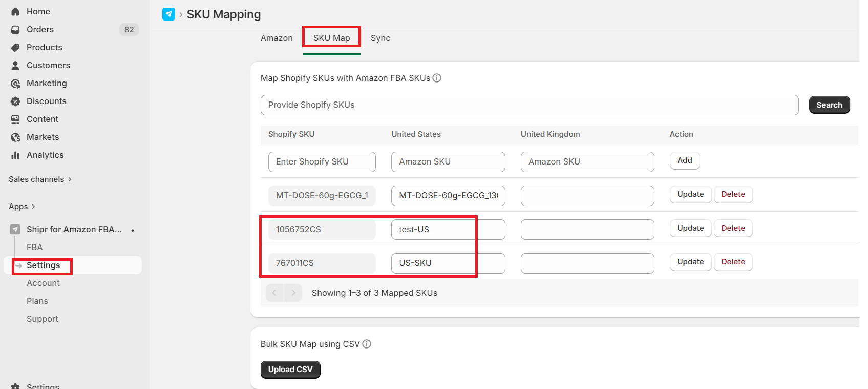868x389 pixels.
Task: Open the Amazon tab
Action: [277, 38]
